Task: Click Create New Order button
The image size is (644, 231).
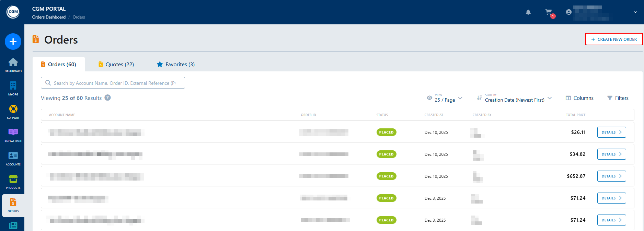Action: [614, 39]
